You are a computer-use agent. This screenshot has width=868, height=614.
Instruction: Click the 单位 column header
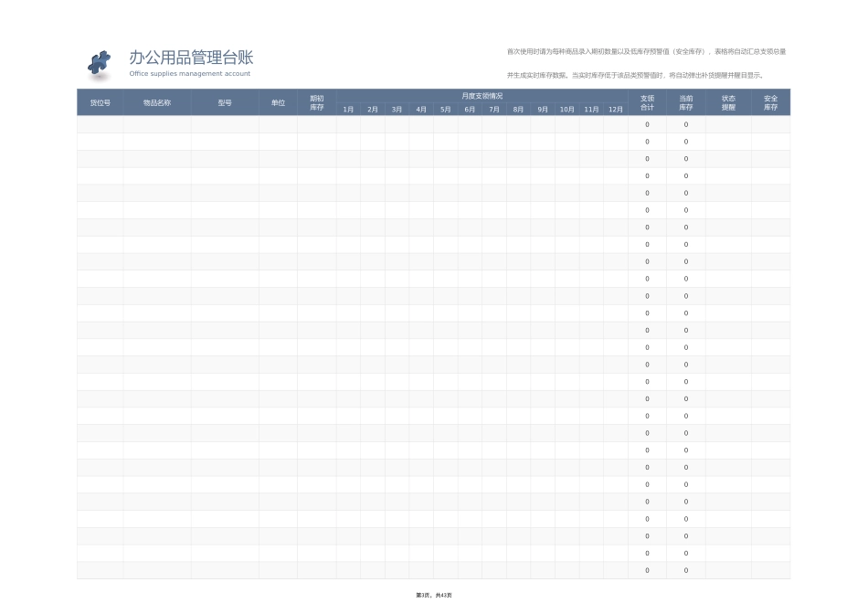click(278, 102)
